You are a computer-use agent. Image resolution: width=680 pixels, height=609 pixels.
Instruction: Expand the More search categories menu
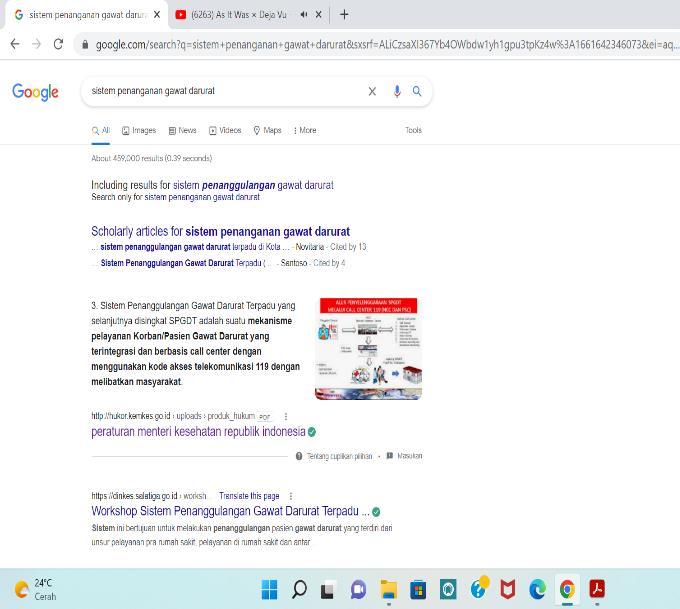click(x=305, y=130)
